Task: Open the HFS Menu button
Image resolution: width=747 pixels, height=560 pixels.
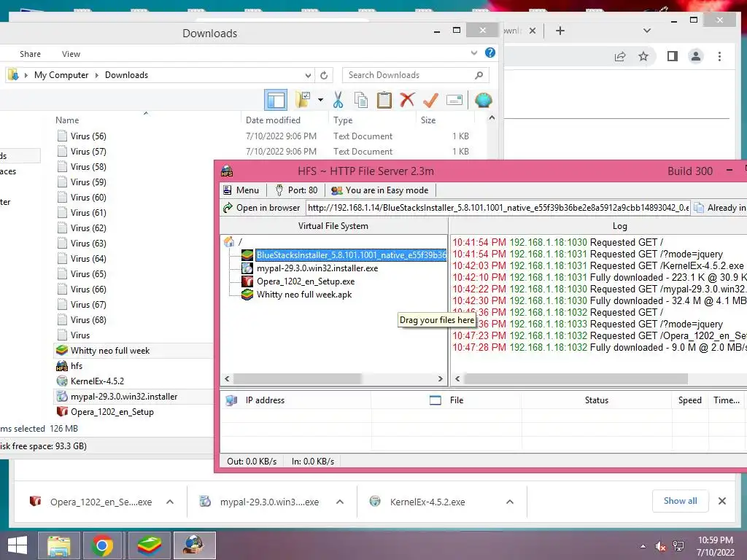Action: 241,190
